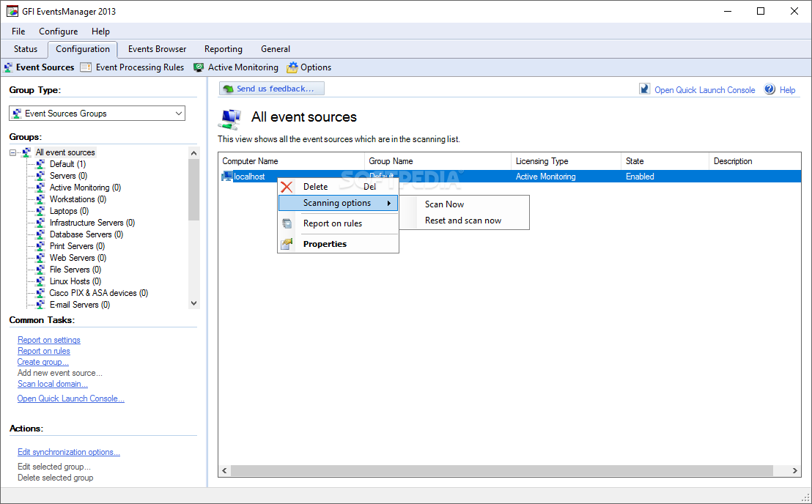Click the Event Sources toolbar icon
812x504 pixels.
(8, 67)
